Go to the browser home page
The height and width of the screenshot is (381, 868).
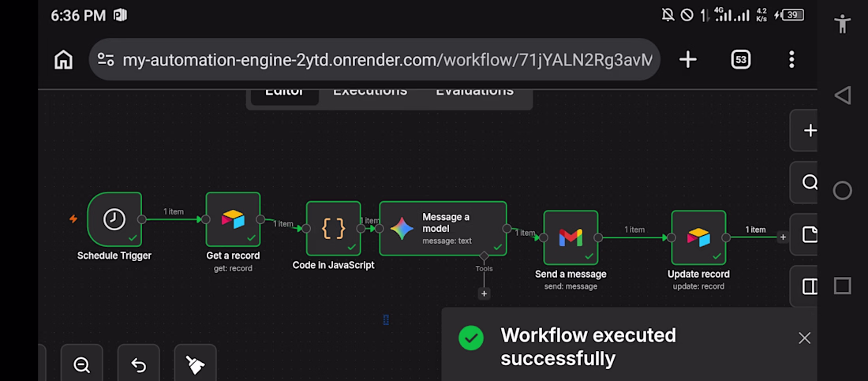tap(64, 59)
